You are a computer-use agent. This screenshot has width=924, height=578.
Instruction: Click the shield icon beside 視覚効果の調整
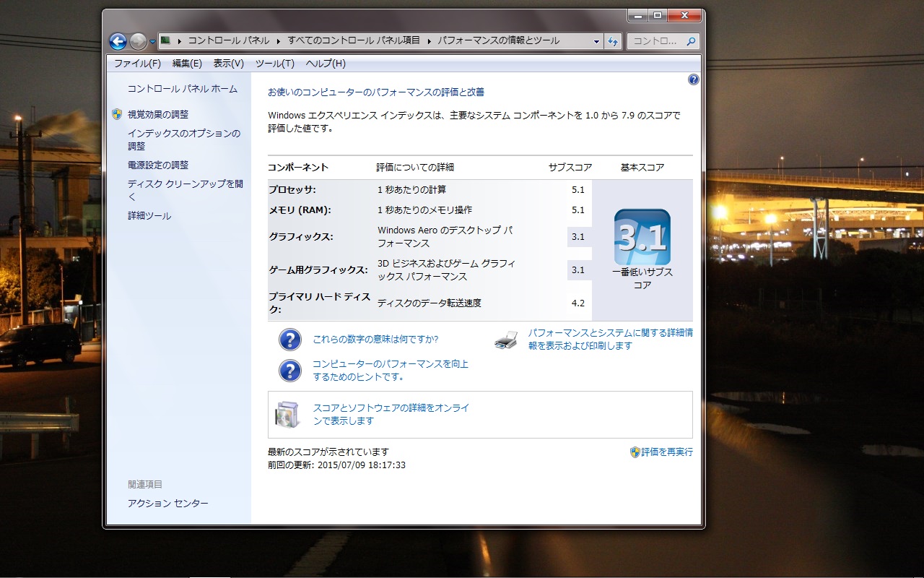click(x=117, y=114)
